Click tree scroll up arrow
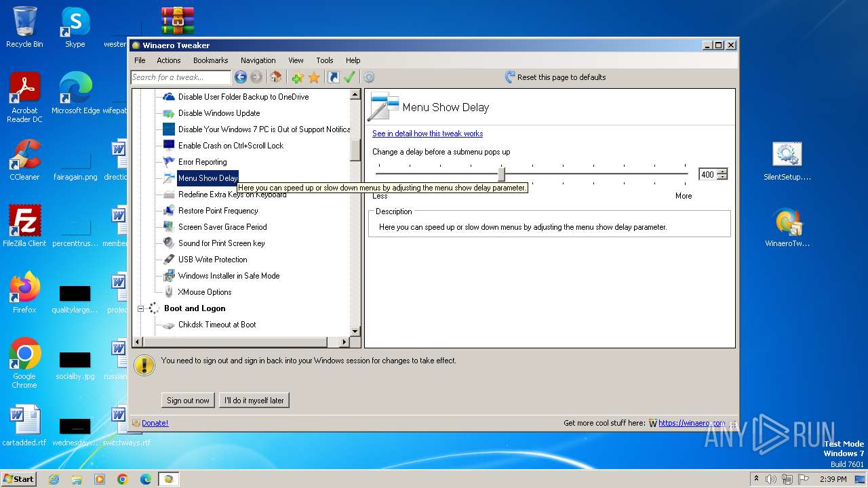The width and height of the screenshot is (868, 488). tap(355, 95)
